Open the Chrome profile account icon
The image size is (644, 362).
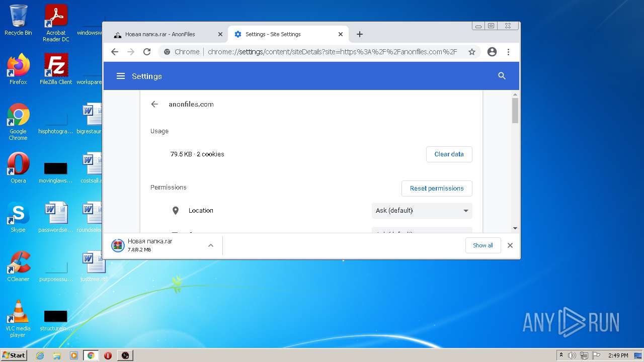click(x=492, y=52)
